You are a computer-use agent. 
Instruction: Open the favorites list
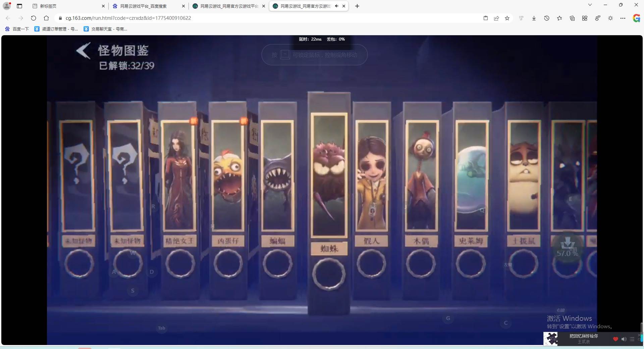pyautogui.click(x=559, y=18)
